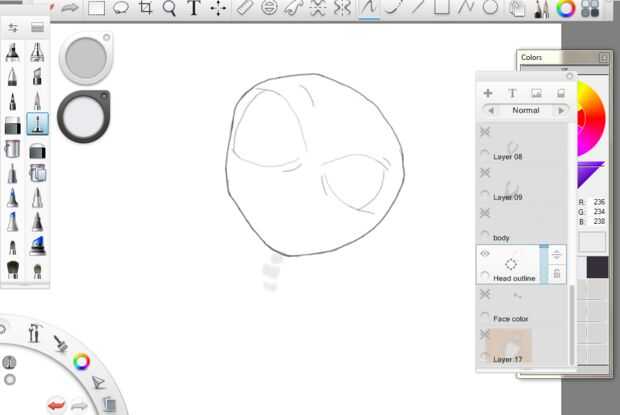Select the lasso selection tool
The image size is (620, 415).
tap(121, 8)
